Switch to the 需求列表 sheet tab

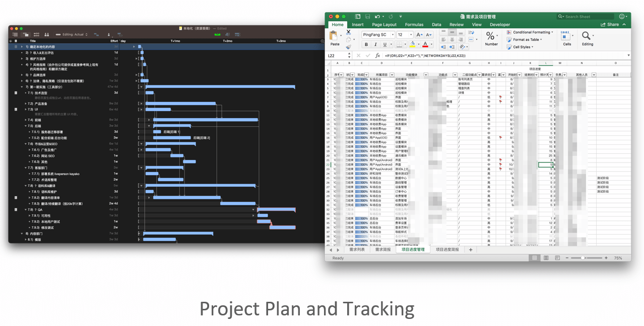click(x=357, y=250)
